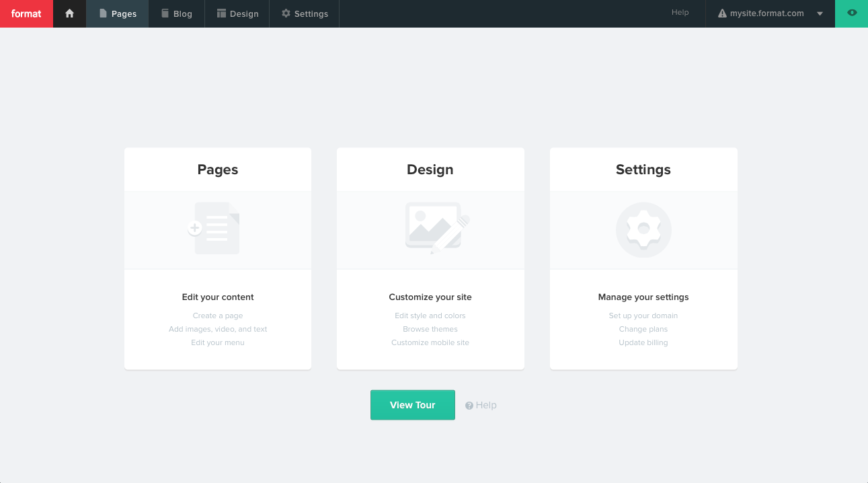Open Settings tab in the top bar
The height and width of the screenshot is (483, 868).
click(305, 13)
